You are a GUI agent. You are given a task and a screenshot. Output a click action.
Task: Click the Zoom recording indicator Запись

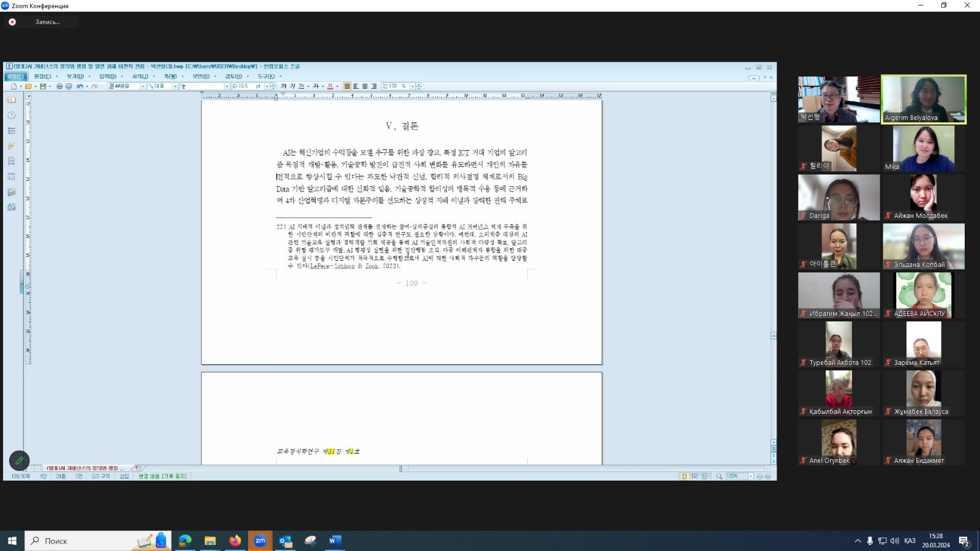point(42,22)
